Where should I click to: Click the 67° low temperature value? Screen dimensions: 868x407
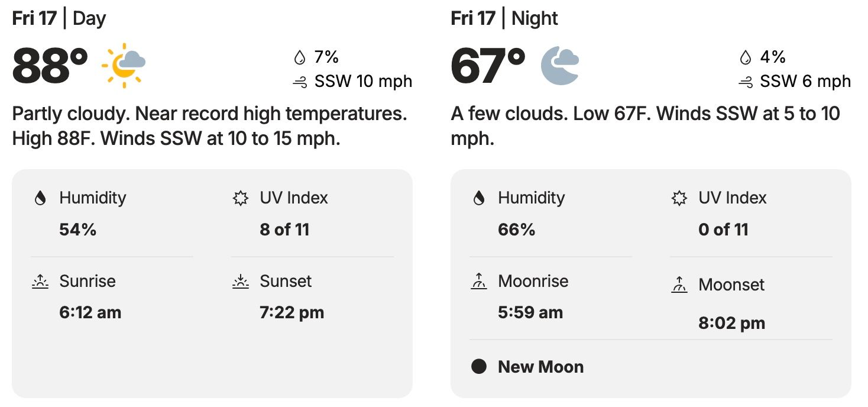[488, 66]
